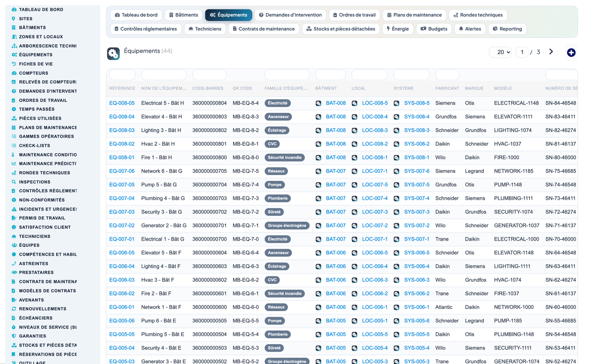The width and height of the screenshot is (589, 364).
Task: Click the Renouvellements refresh icon
Action: tap(14, 309)
